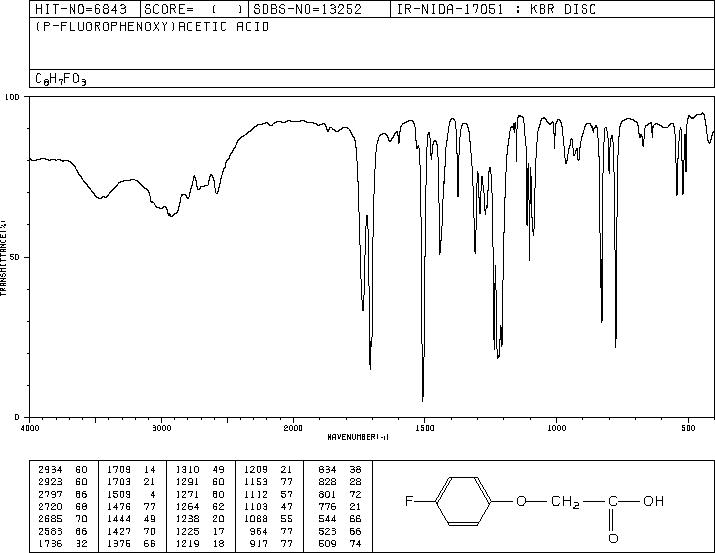Click the F atom in the structure diagram

click(409, 501)
